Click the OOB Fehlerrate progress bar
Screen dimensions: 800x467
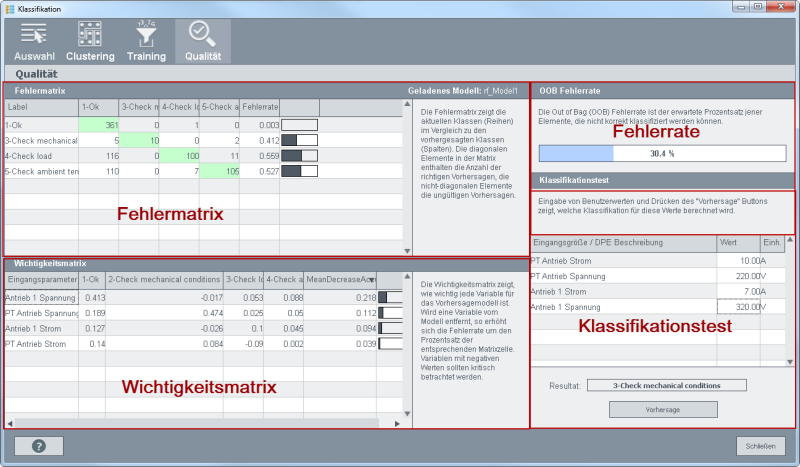[662, 154]
